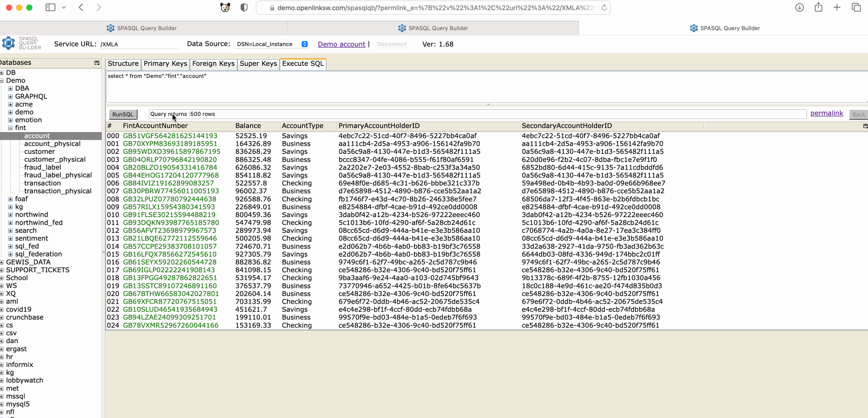Image resolution: width=868 pixels, height=418 pixels.
Task: Click the privacy shield icon
Action: [x=244, y=8]
